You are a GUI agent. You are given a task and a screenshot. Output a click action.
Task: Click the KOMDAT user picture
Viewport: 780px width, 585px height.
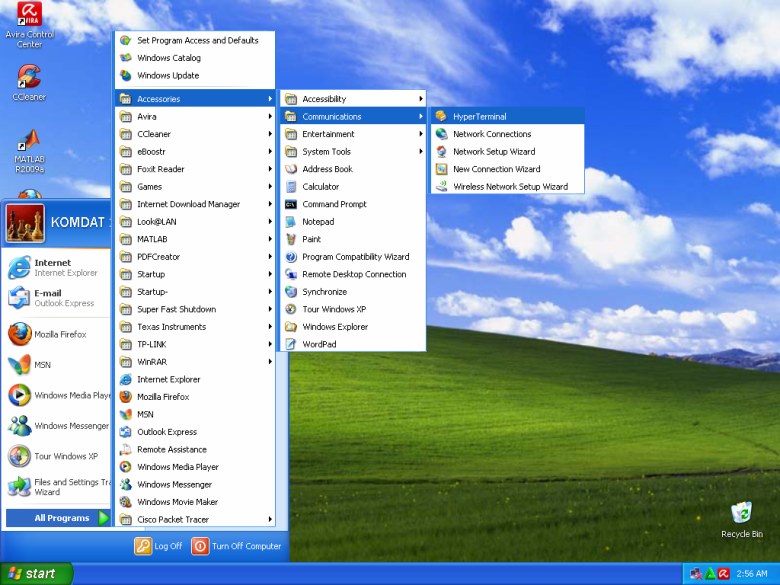pos(25,223)
